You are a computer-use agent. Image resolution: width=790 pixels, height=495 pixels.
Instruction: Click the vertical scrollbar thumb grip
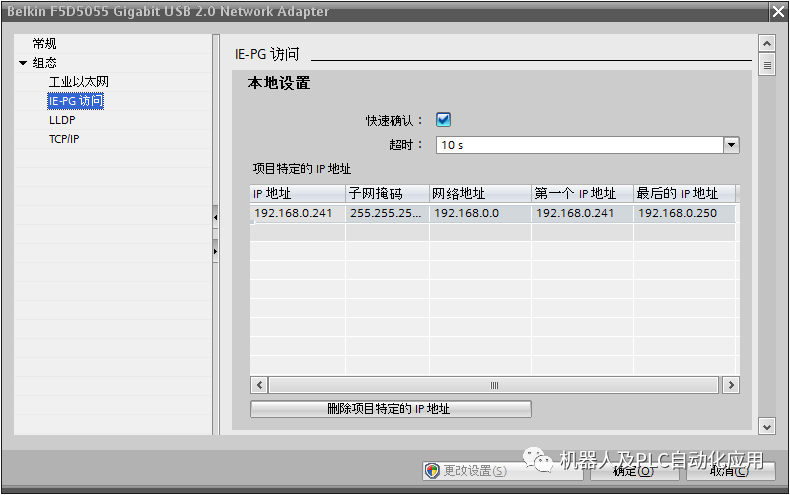point(767,66)
